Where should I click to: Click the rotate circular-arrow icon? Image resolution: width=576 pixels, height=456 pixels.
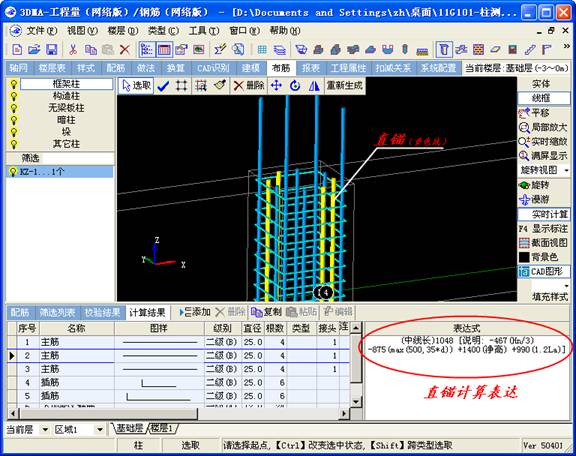coord(295,86)
